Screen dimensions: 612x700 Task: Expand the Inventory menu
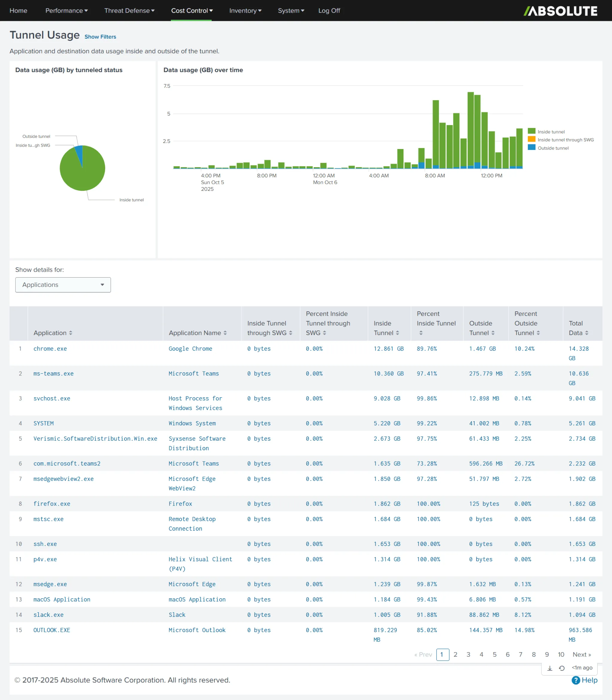[x=245, y=10]
